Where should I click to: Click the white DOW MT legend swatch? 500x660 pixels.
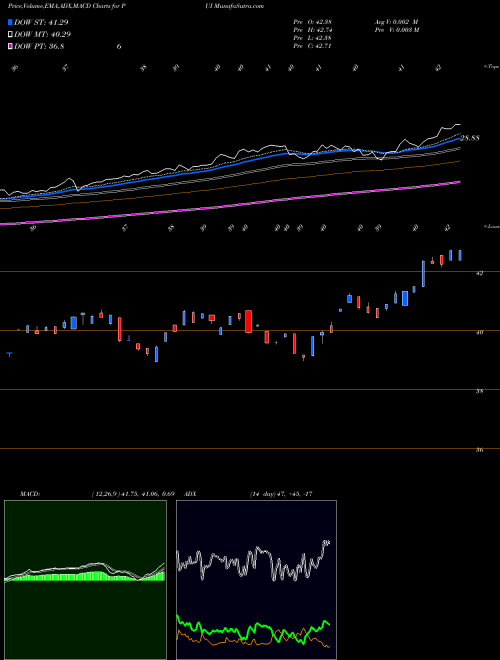11,35
